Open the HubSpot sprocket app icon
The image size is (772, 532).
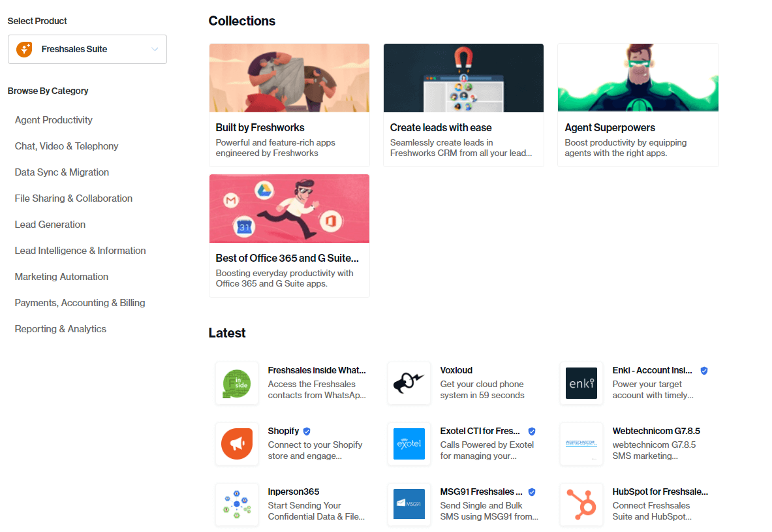(x=581, y=505)
